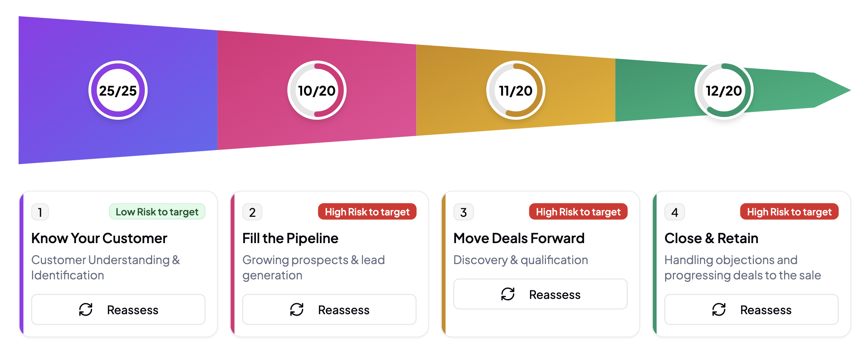Click the Reassess refresh icon on Know Your Customer card

pos(86,310)
